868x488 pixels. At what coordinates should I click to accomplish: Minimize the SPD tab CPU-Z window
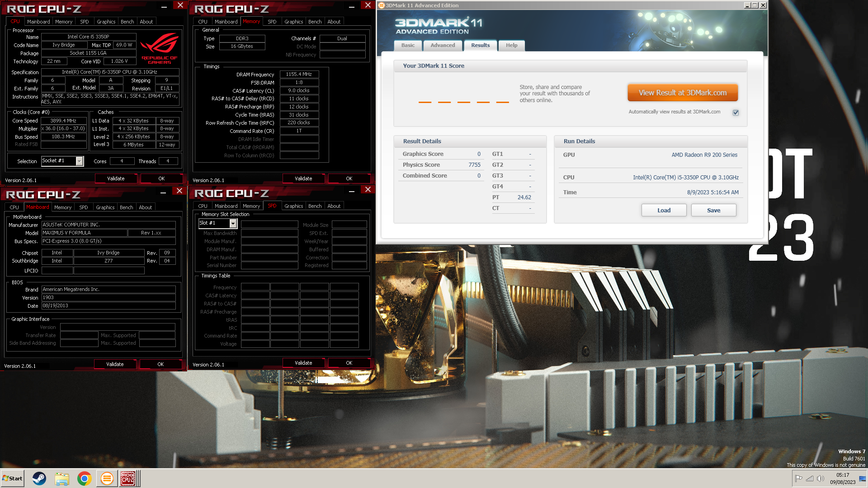(352, 191)
